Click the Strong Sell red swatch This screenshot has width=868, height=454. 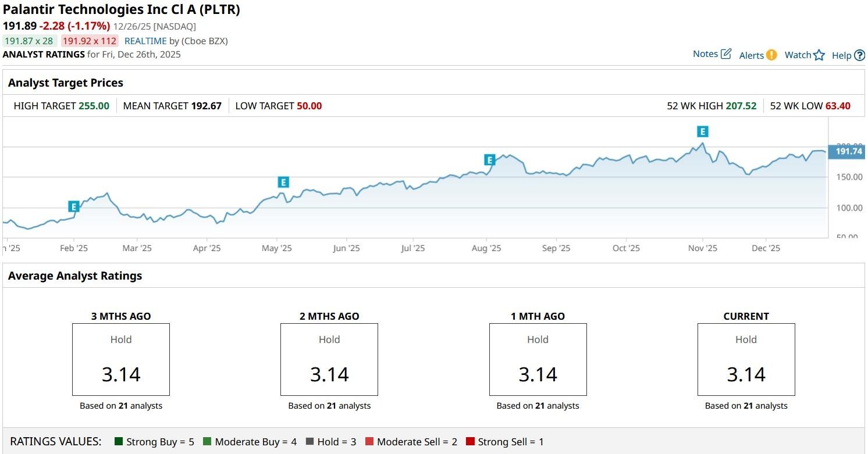click(470, 442)
